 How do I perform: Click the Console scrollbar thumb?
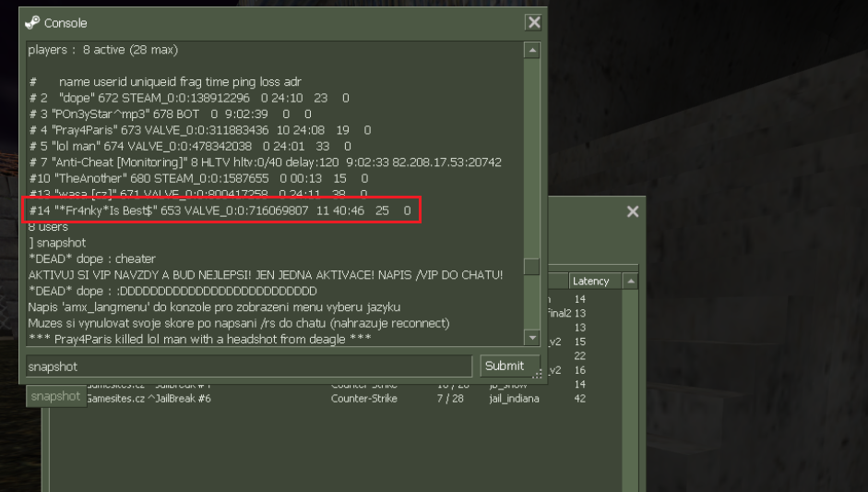[x=532, y=267]
